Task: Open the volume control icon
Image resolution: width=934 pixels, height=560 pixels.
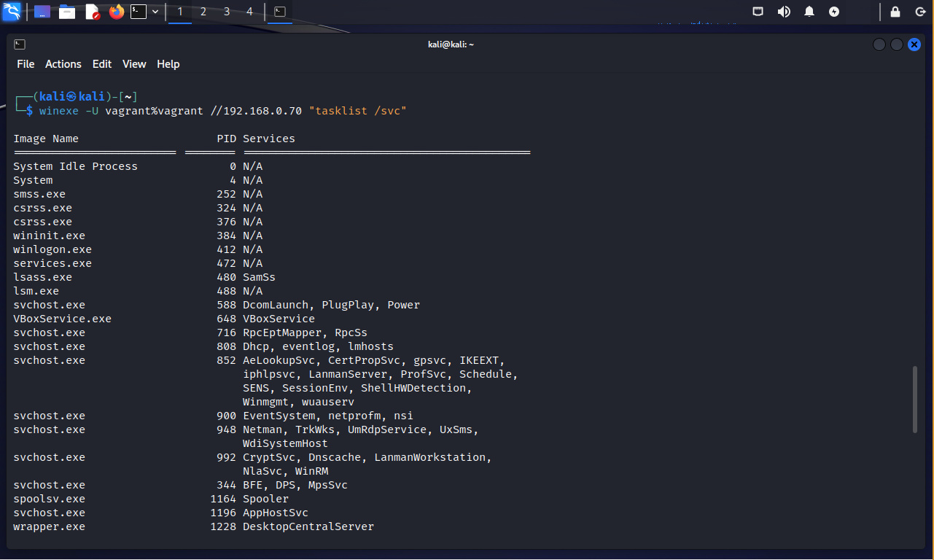Action: 784,12
